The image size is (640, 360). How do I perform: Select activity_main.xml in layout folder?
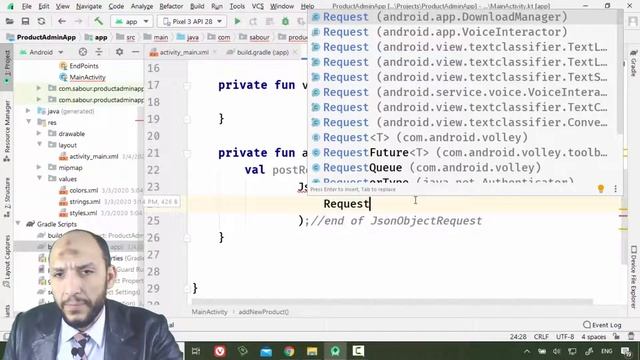coord(93,156)
